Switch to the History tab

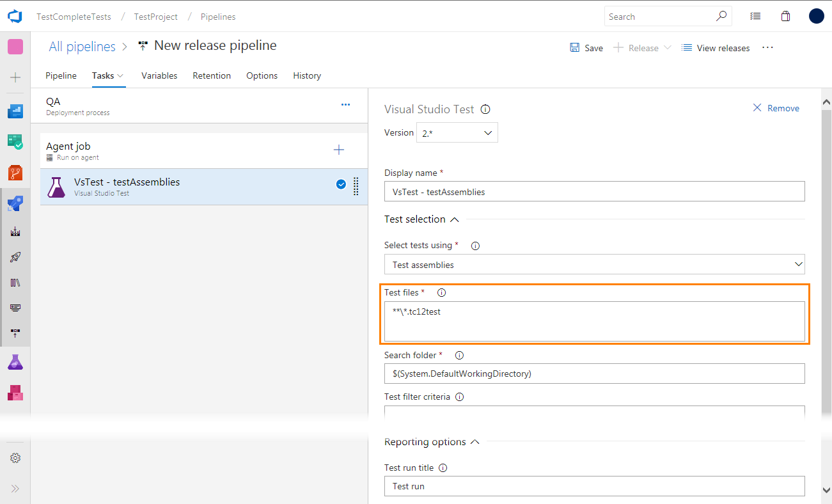coord(307,75)
